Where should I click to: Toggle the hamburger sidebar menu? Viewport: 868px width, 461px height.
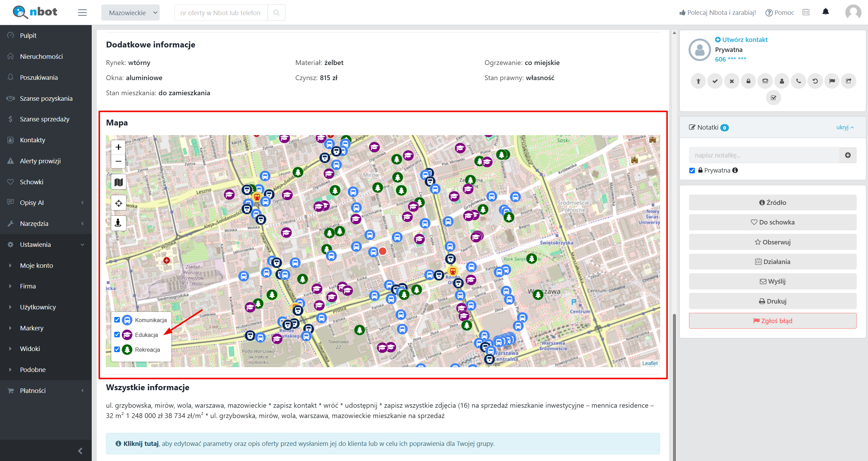(82, 13)
